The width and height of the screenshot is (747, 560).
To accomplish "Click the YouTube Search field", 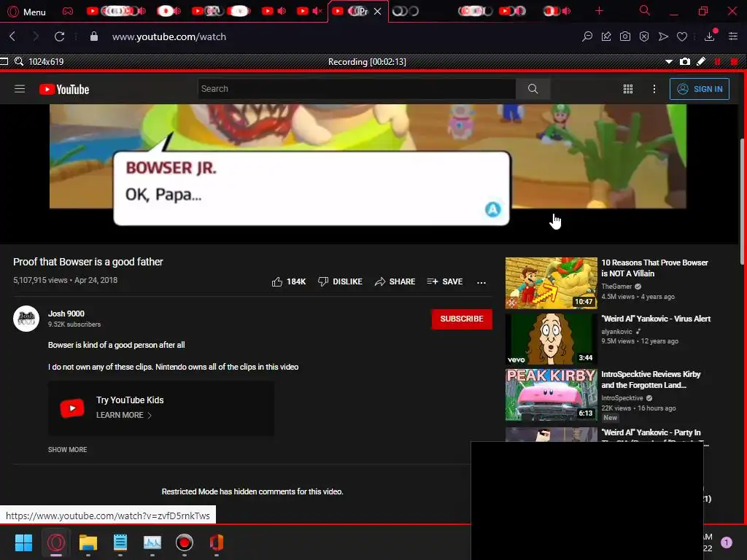I will point(356,88).
